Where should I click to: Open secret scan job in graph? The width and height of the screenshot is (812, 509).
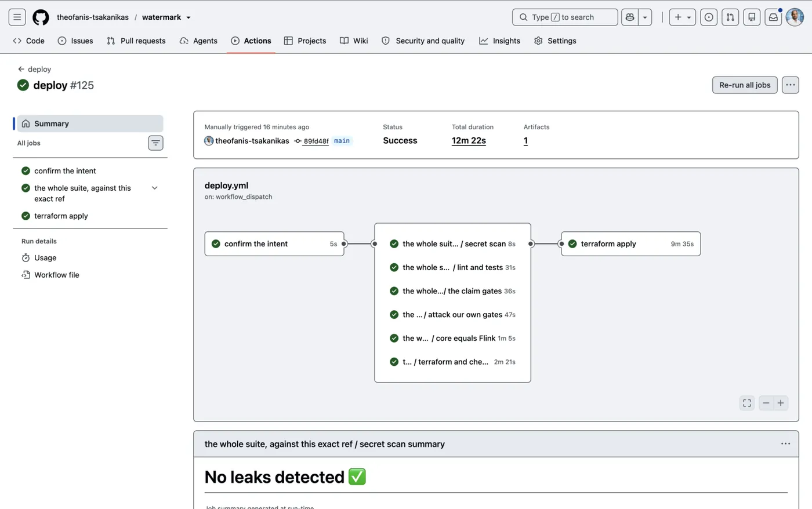(452, 244)
